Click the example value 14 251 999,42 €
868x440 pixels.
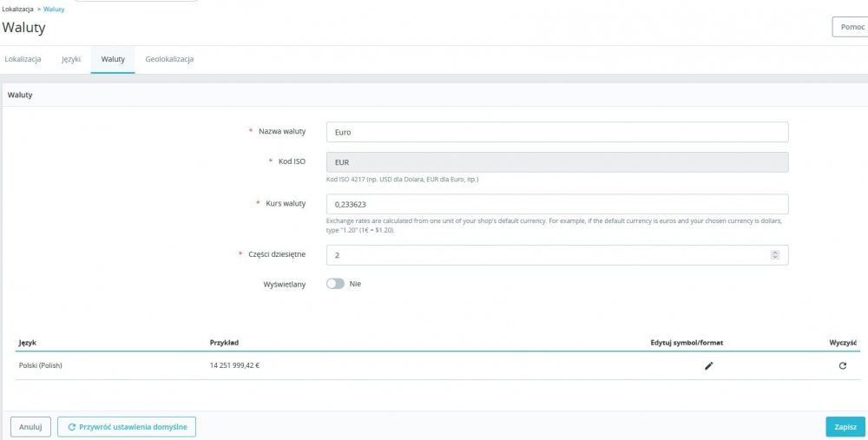tap(234, 365)
